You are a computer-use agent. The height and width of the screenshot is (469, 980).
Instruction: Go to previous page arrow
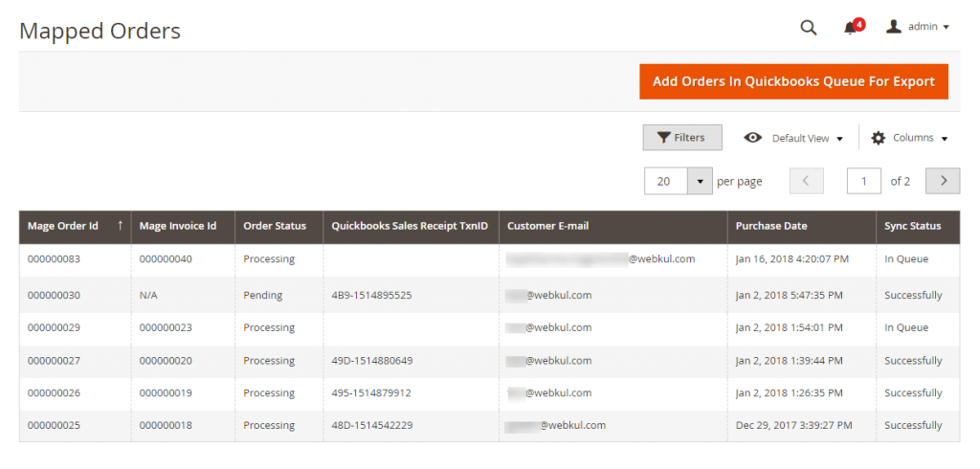coord(806,181)
